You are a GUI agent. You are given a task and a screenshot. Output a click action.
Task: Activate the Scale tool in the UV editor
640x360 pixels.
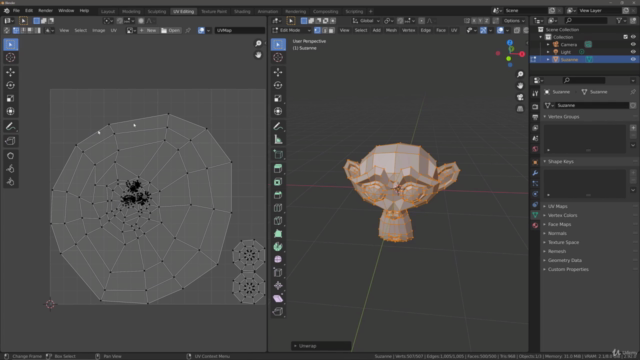tap(11, 98)
